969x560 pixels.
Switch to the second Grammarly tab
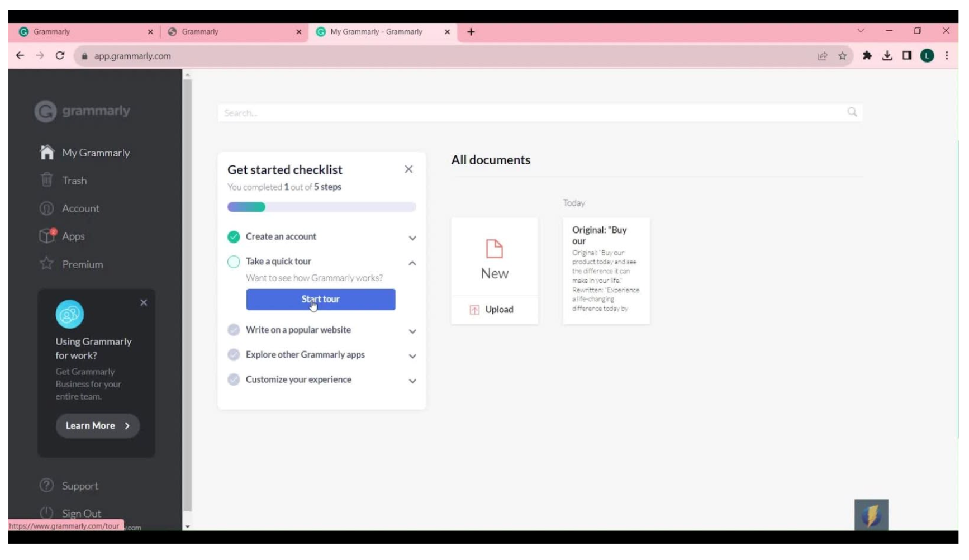(x=235, y=32)
